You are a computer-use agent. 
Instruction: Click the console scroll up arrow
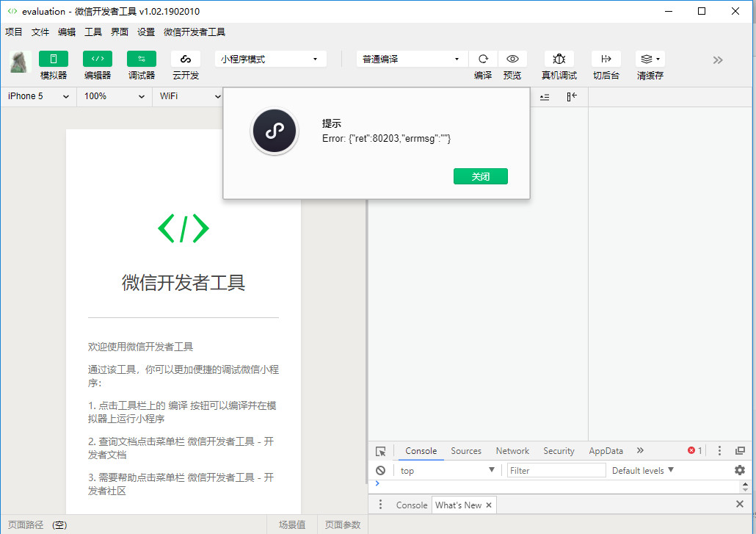(746, 484)
